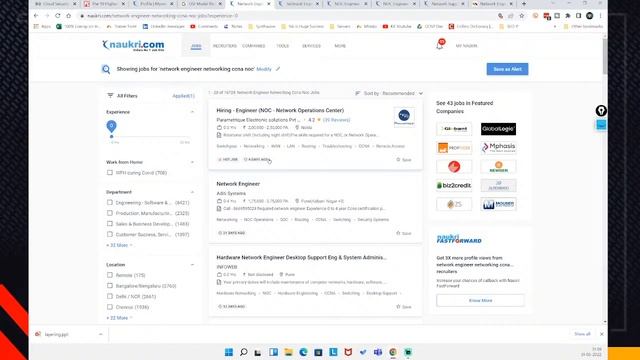The image size is (640, 360).
Task: Check Production, Manufacturing department filter
Action: tap(109, 213)
